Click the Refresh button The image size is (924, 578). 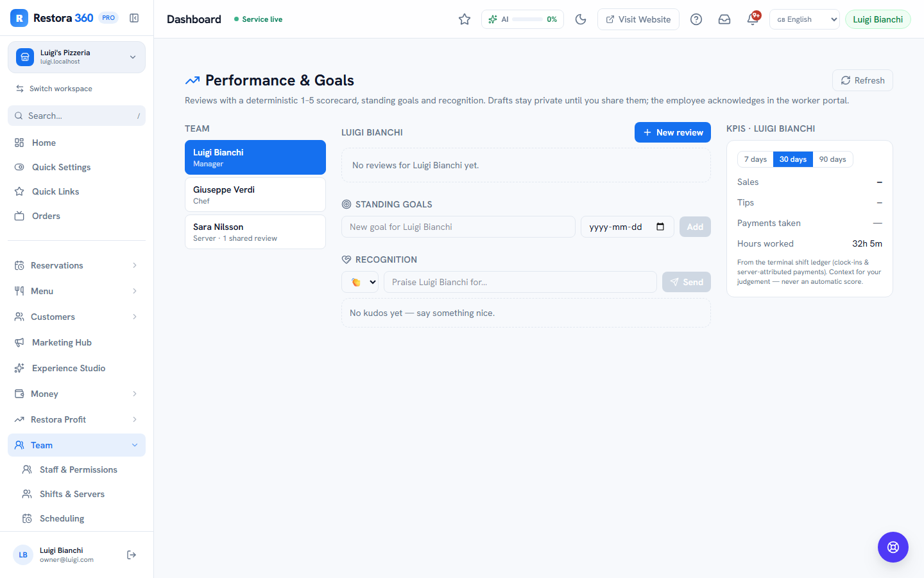coord(862,80)
